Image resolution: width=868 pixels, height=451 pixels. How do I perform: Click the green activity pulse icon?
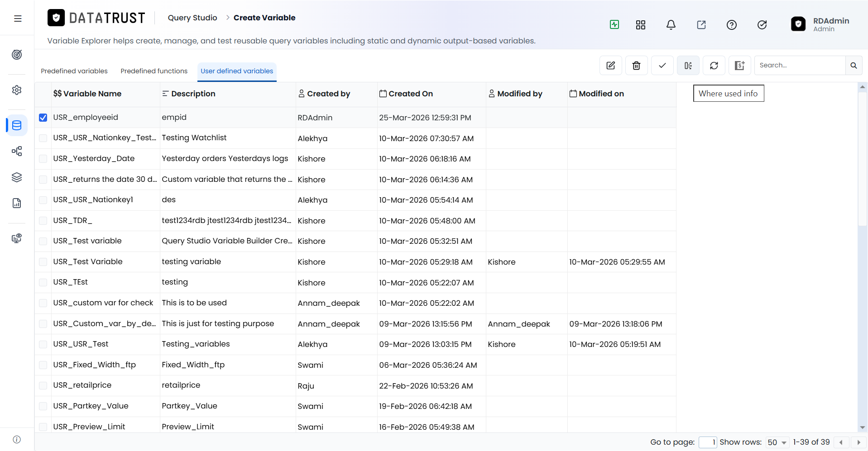[x=614, y=24]
